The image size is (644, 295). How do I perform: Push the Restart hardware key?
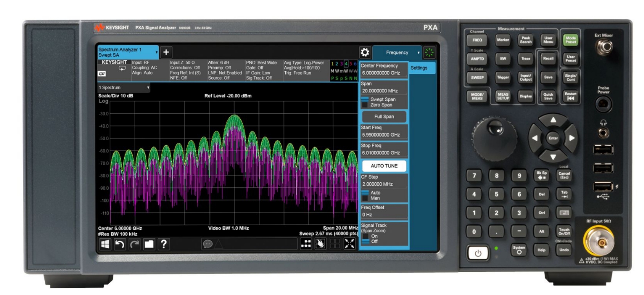570,96
